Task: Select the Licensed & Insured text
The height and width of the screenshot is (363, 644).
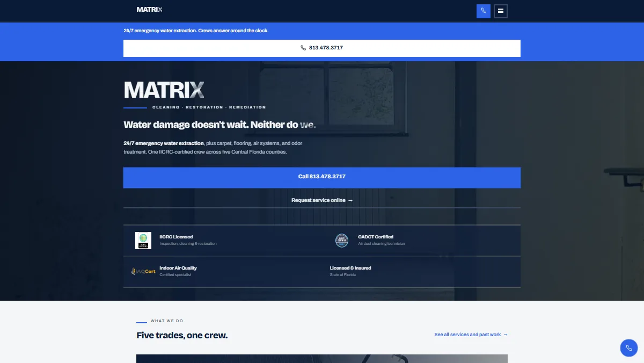Action: click(350, 268)
